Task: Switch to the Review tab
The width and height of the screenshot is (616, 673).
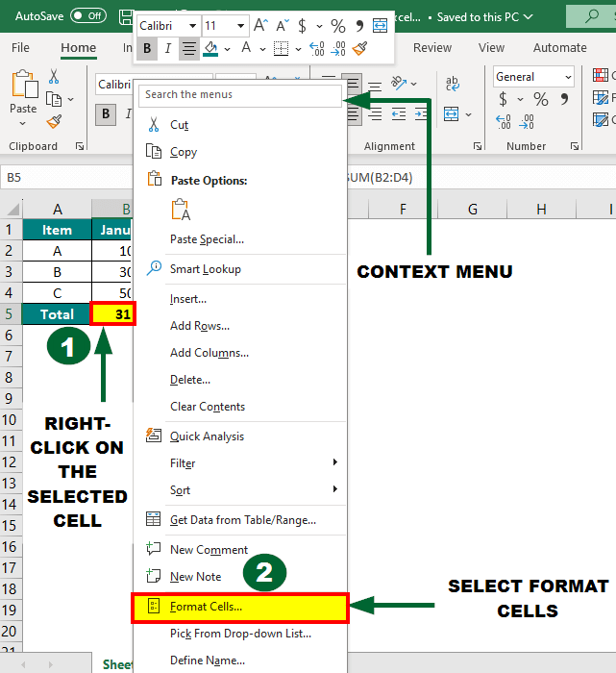Action: pyautogui.click(x=432, y=48)
